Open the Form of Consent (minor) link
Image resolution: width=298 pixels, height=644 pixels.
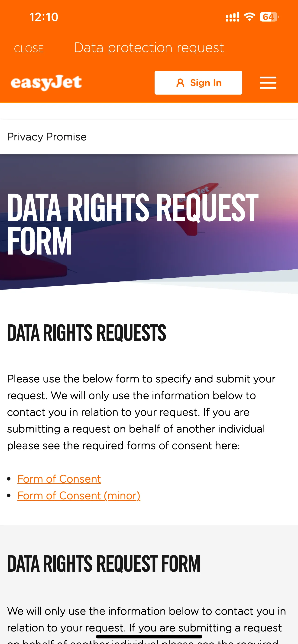click(79, 495)
